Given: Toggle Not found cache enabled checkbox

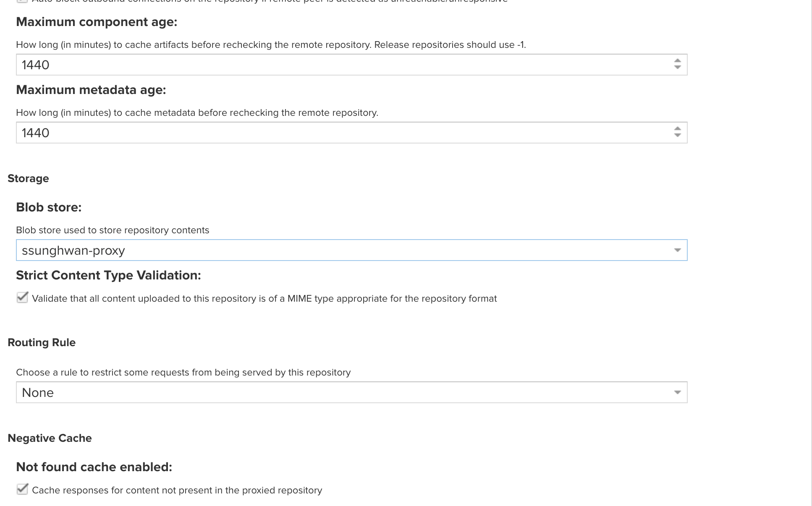Looking at the screenshot, I should click(22, 489).
